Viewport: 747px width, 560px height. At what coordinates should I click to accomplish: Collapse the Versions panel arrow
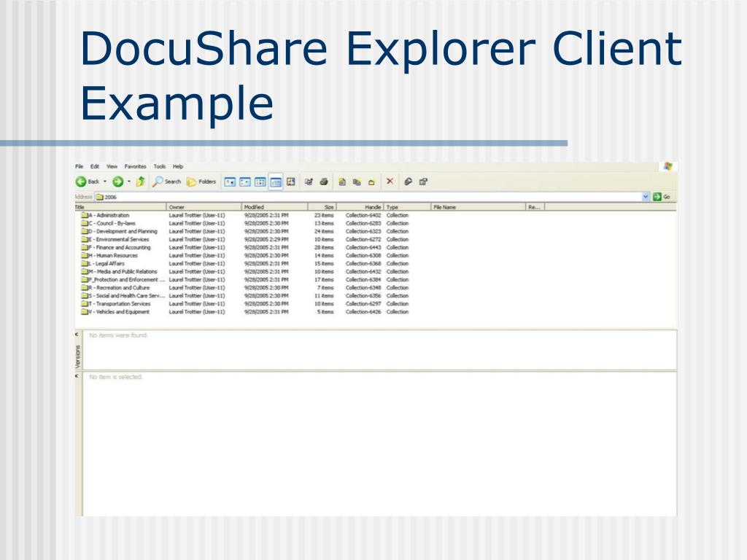[x=77, y=335]
